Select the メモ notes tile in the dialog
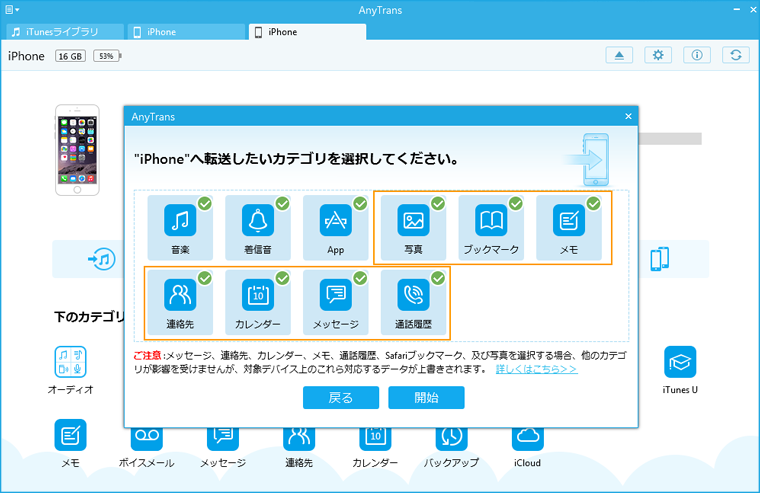760x493 pixels. tap(569, 227)
